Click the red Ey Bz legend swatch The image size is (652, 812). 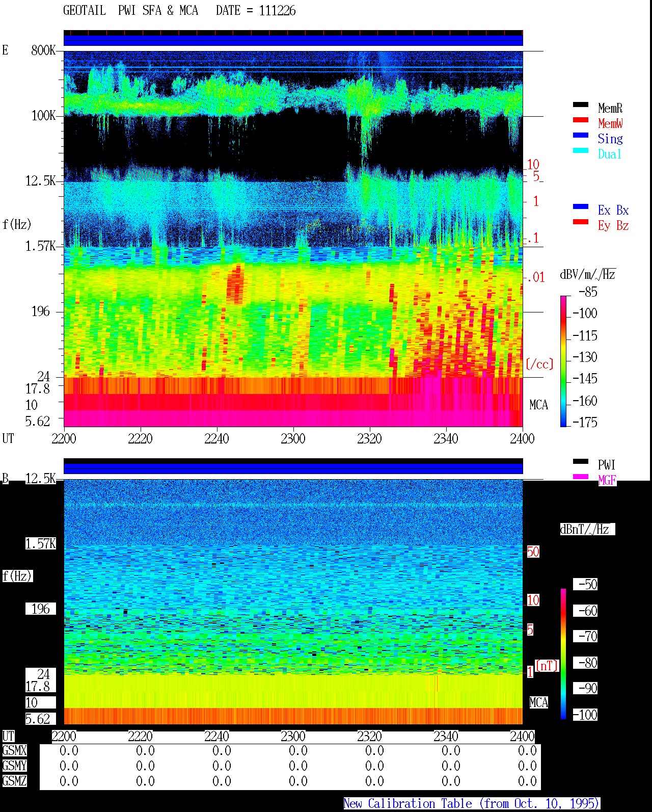tap(581, 222)
